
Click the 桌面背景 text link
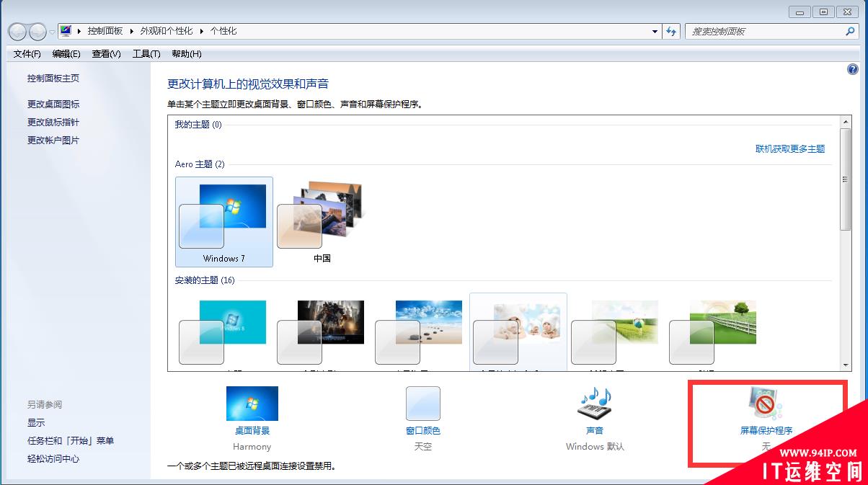pyautogui.click(x=252, y=431)
